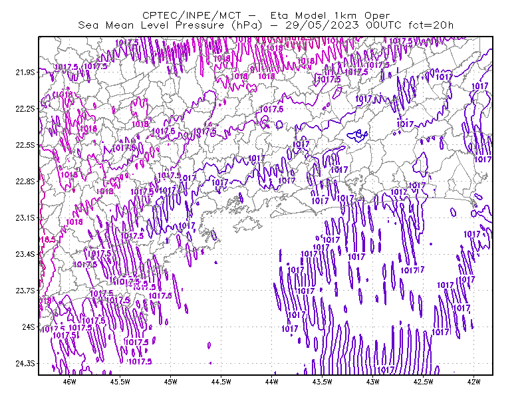Click the 43.5W longitude axis label
Image resolution: width=532 pixels, height=411 pixels.
322,382
